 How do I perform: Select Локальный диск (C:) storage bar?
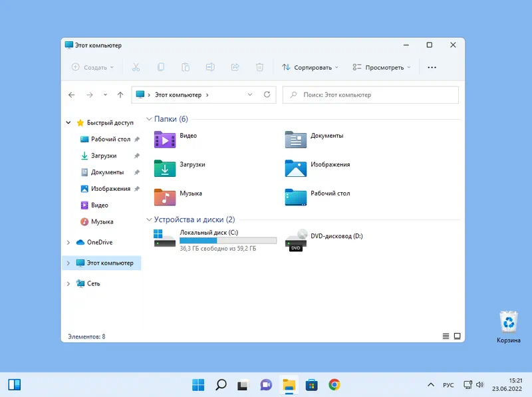coord(228,240)
